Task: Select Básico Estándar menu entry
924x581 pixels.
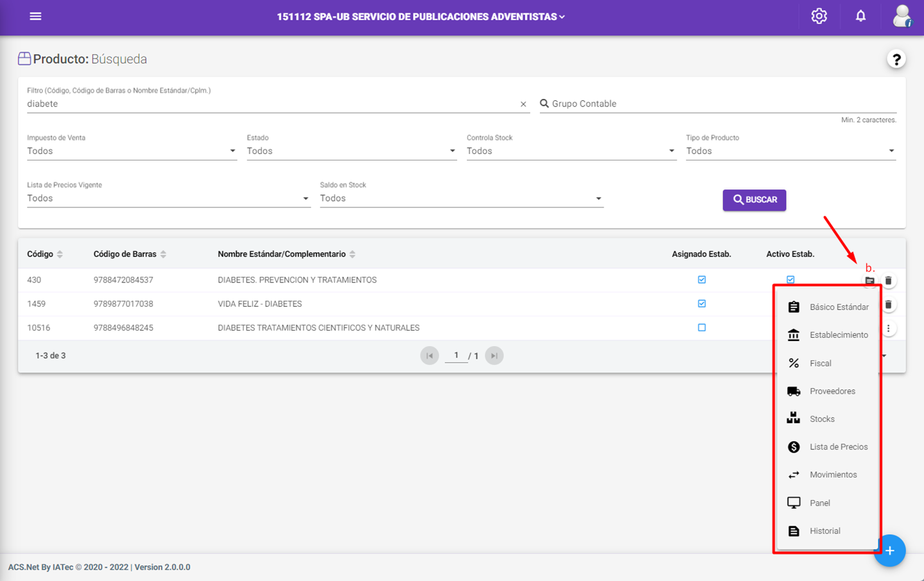Action: tap(827, 307)
